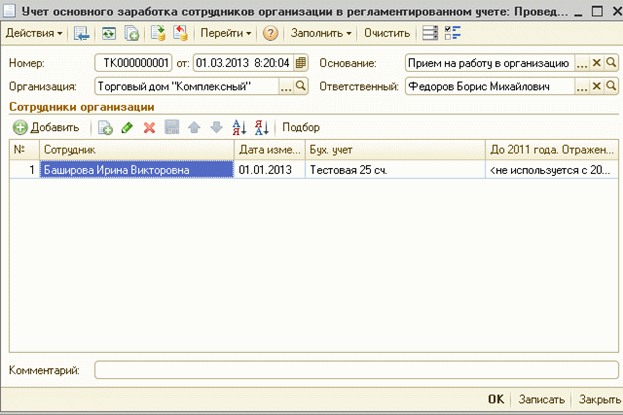Clear the Основание field with X
This screenshot has height=415, width=623.
coord(597,63)
